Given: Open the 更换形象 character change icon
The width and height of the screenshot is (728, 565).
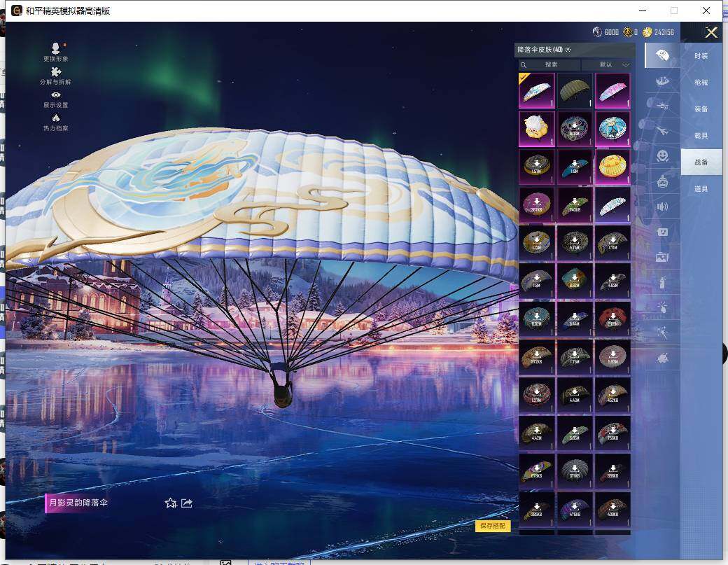Looking at the screenshot, I should tap(56, 49).
